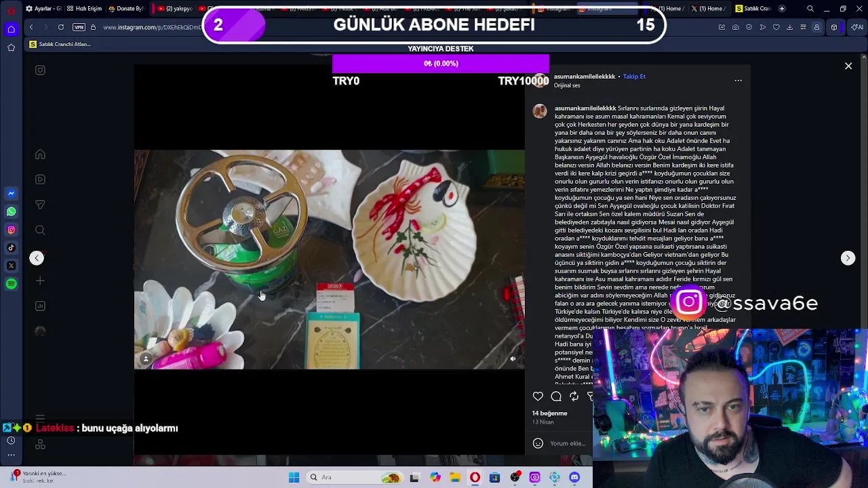The height and width of the screenshot is (488, 868).
Task: Open the Orijinal ses audio link
Action: coord(567,85)
